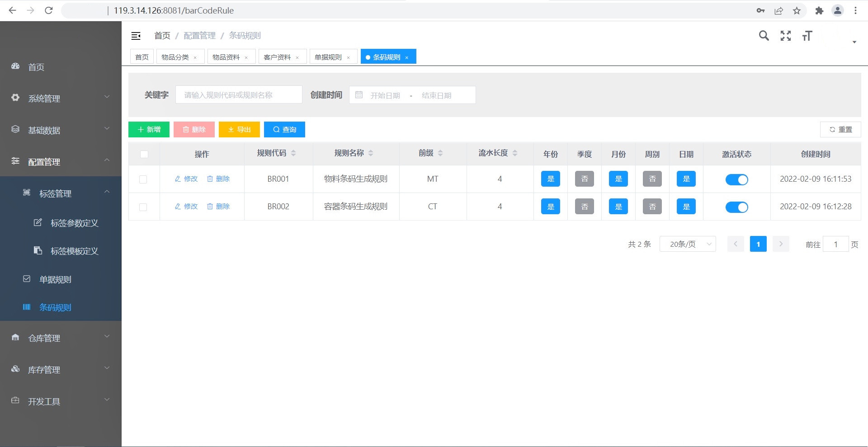Check the BR001 row checkbox
Image resolution: width=868 pixels, height=447 pixels.
click(x=143, y=179)
